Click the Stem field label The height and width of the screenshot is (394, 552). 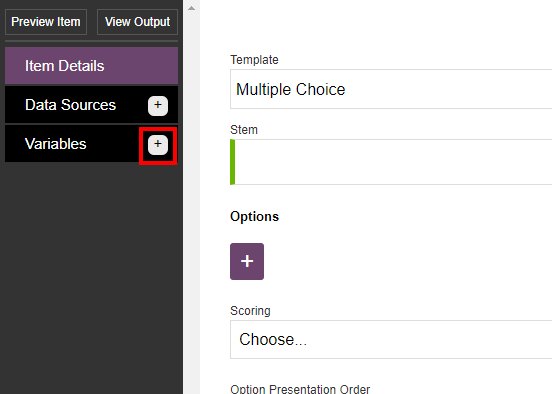[x=244, y=130]
